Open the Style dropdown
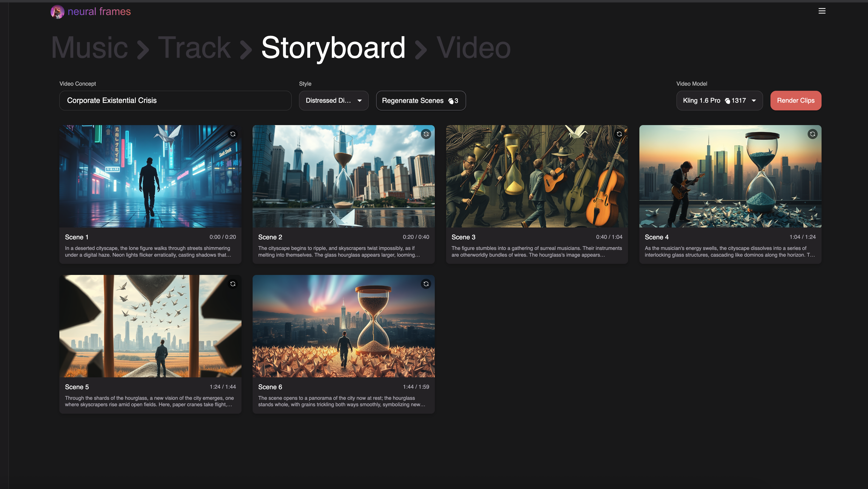Image resolution: width=868 pixels, height=489 pixels. [334, 100]
